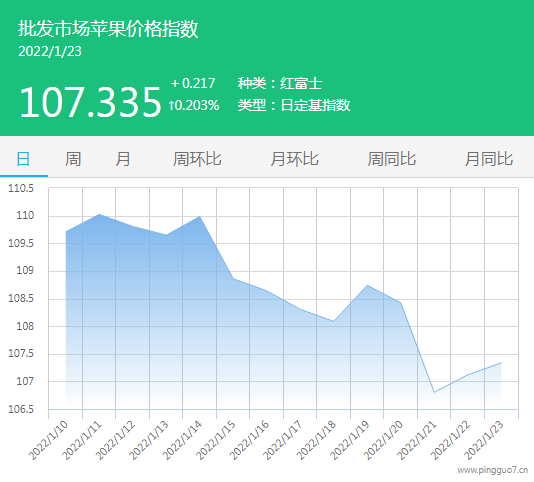Click the 2022/1/14 x-axis date label
This screenshot has width=534, height=482.
click(x=182, y=440)
